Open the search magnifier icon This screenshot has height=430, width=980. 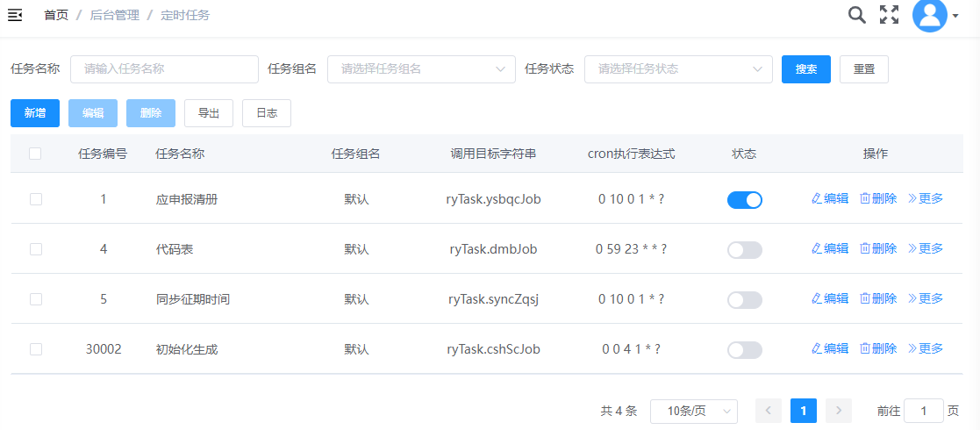(x=857, y=15)
